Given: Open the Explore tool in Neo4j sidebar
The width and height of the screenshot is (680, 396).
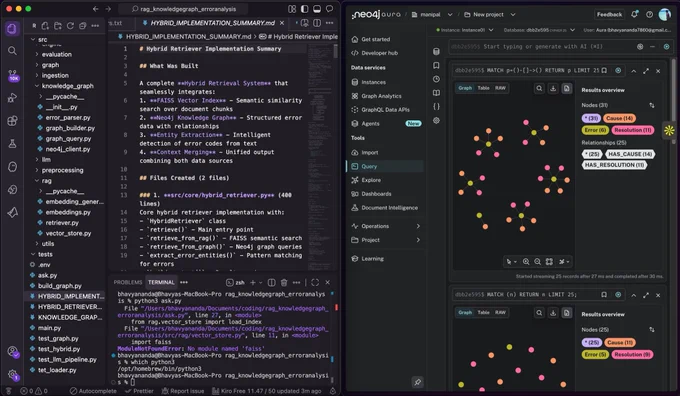Looking at the screenshot, I should tap(371, 180).
